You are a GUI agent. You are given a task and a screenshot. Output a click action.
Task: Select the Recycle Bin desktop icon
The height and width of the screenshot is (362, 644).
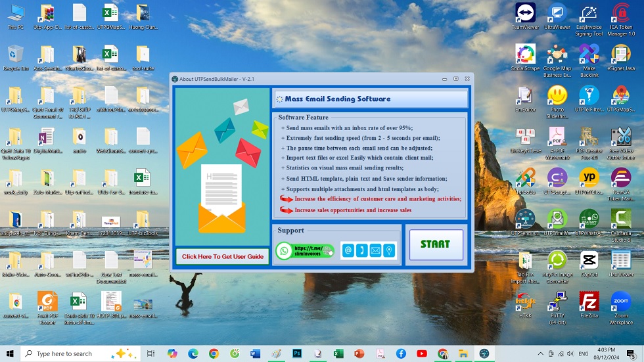click(x=16, y=58)
